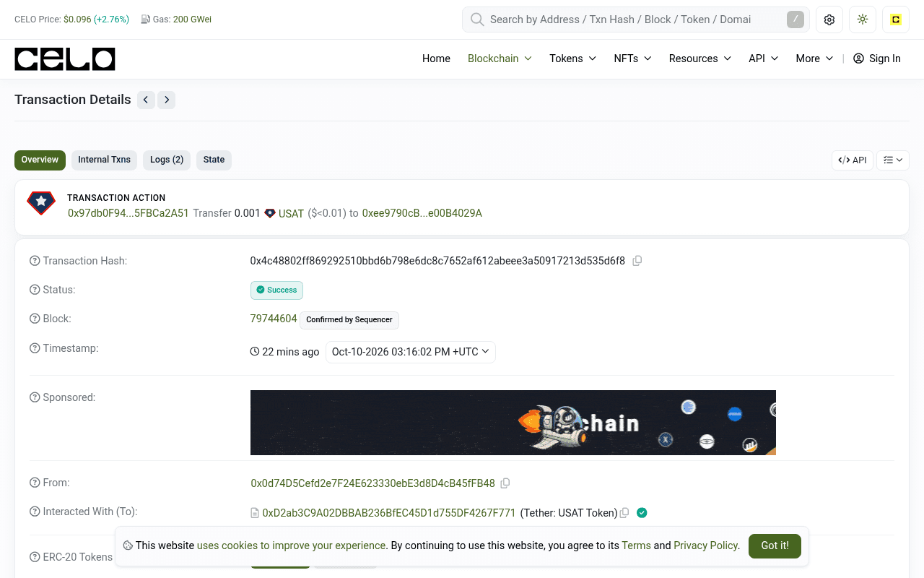
Task: Click the help icon next to Transaction Hash
Action: [x=35, y=261]
